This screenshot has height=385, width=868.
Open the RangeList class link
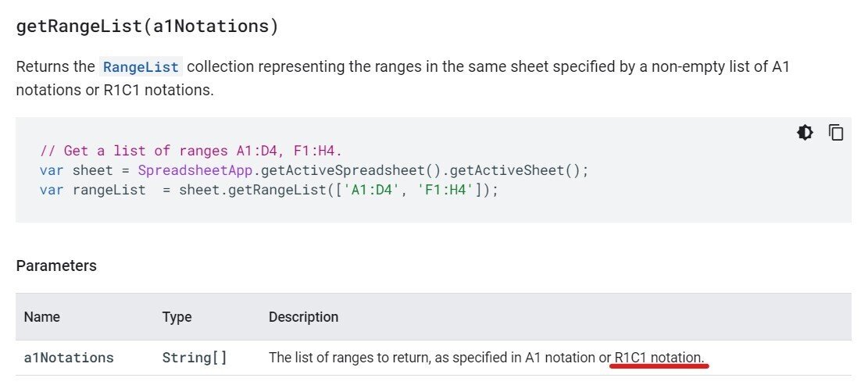pos(141,67)
